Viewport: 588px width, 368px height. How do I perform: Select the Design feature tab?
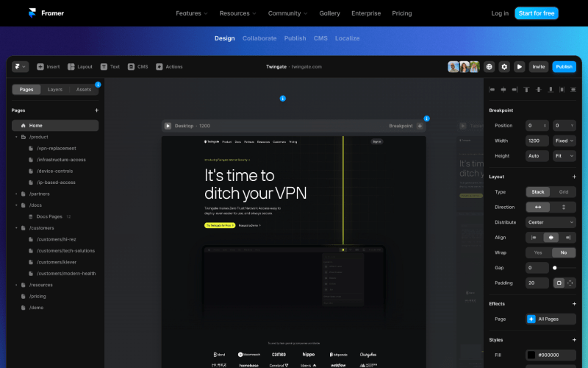[x=225, y=38]
